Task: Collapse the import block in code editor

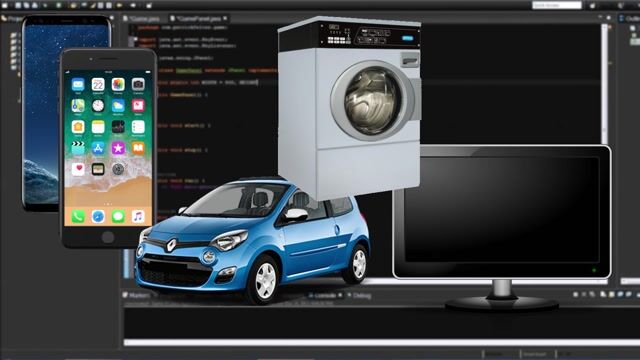Action: coord(131,40)
